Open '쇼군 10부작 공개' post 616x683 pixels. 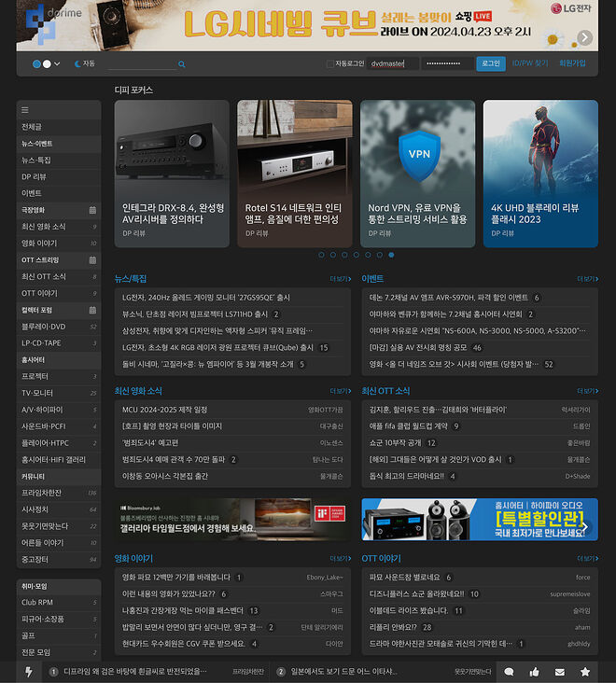coord(395,443)
